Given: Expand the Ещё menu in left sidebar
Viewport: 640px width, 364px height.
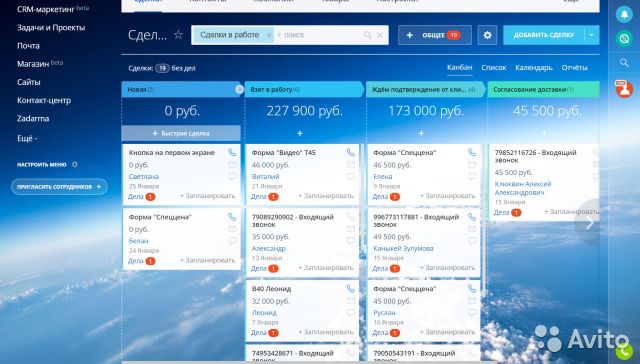Looking at the screenshot, I should coord(27,139).
